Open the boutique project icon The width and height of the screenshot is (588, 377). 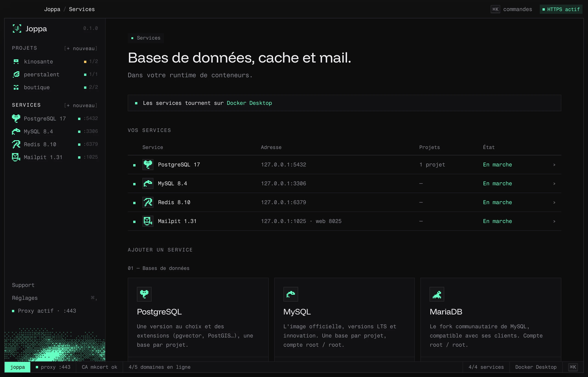pos(16,87)
